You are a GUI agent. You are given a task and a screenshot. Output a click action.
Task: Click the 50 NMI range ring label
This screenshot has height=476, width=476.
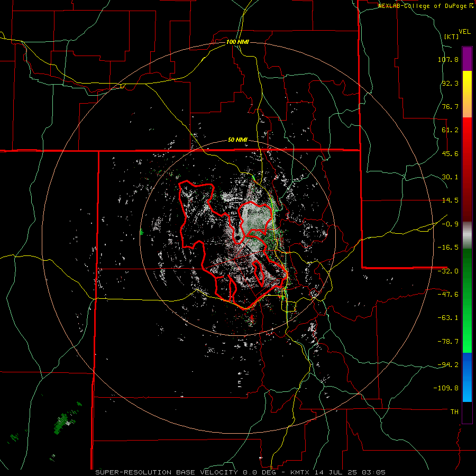237,140
